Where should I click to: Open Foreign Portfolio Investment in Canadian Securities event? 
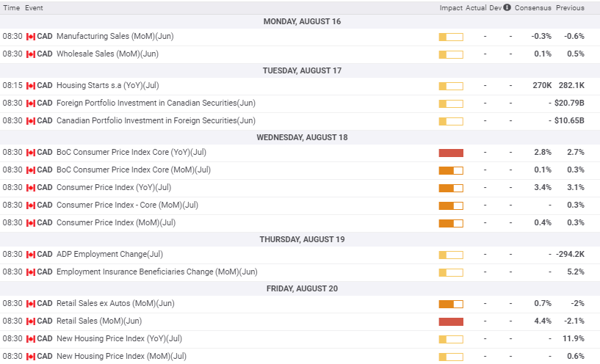click(x=156, y=103)
